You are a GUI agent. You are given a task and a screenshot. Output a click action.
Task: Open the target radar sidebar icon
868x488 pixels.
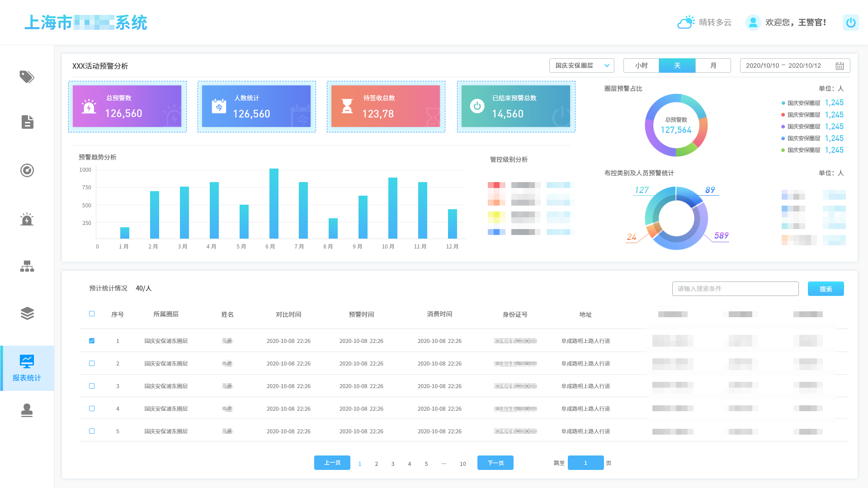pos(27,170)
